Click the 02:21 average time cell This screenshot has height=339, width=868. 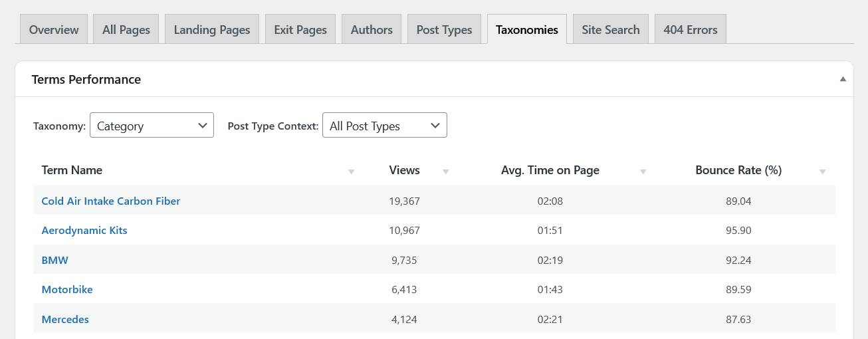(x=550, y=319)
